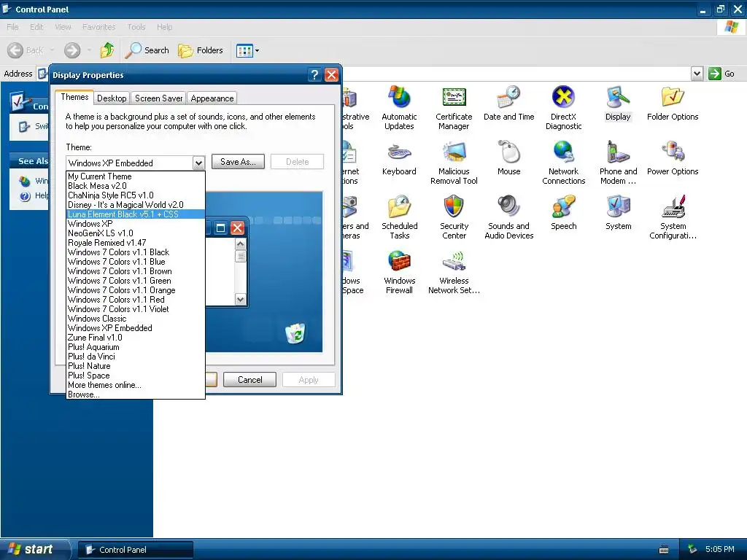The height and width of the screenshot is (560, 747).
Task: Launch Malicious Removal Tool
Action: [x=454, y=163]
